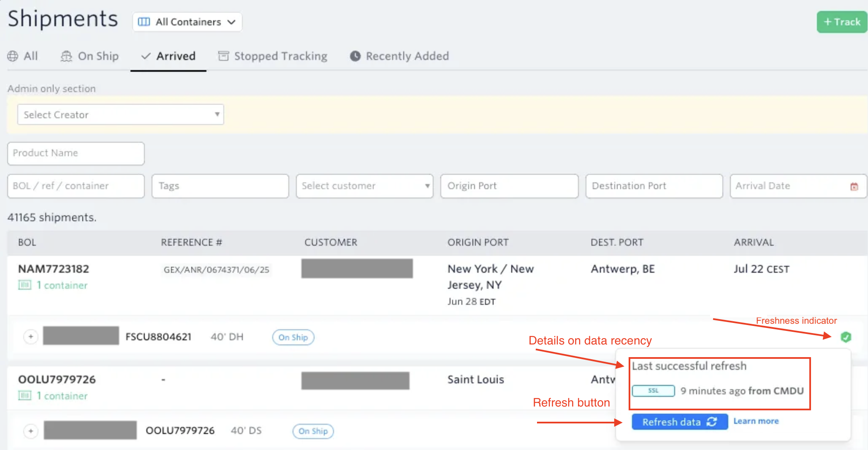
Task: Click the container icon under OOLU7979726
Action: coord(24,396)
